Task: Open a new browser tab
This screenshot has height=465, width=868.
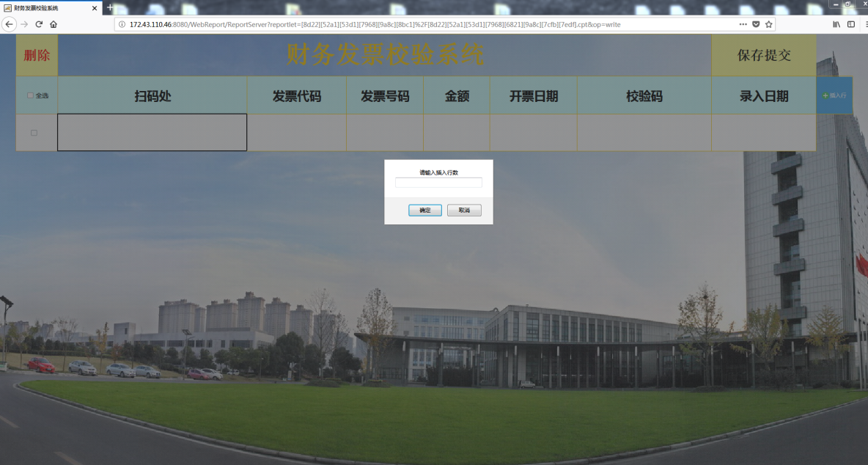Action: [110, 8]
